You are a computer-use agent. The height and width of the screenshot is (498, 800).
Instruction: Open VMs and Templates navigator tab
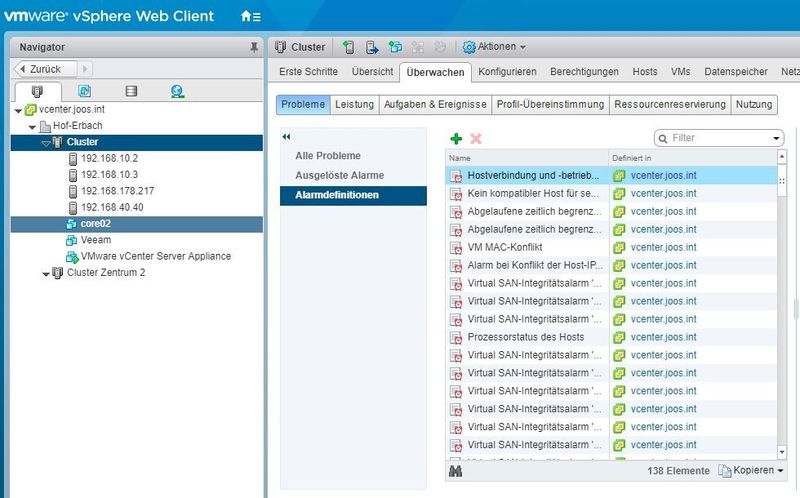84,91
